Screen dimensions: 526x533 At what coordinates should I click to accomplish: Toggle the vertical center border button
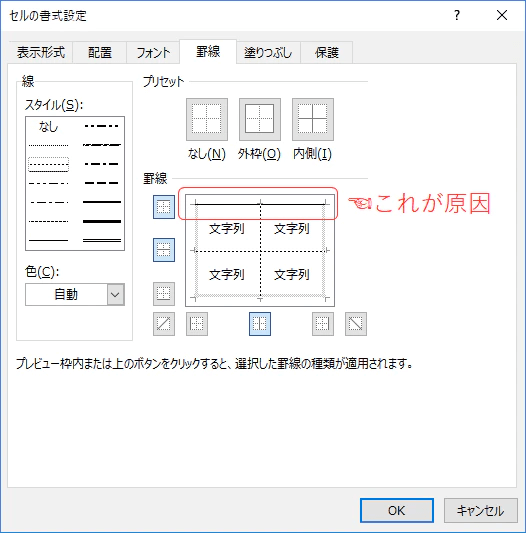(x=260, y=324)
